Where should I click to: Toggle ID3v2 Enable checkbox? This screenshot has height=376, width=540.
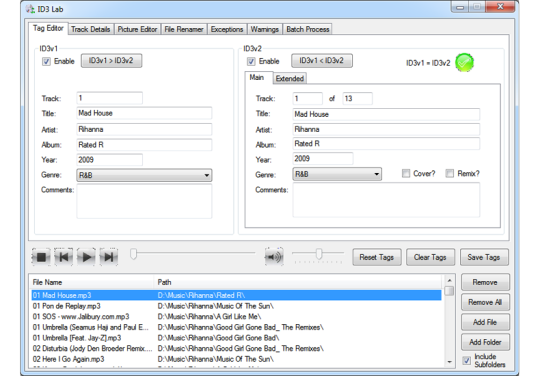pos(251,62)
